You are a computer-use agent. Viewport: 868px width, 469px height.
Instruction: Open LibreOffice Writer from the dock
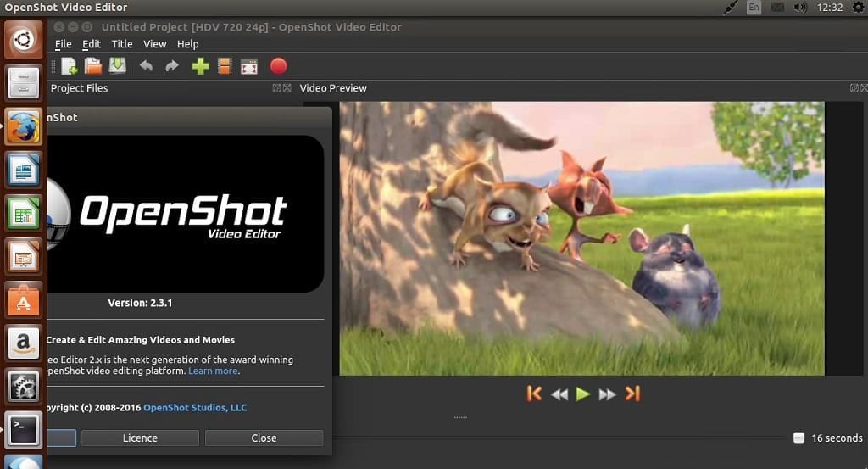pos(23,170)
